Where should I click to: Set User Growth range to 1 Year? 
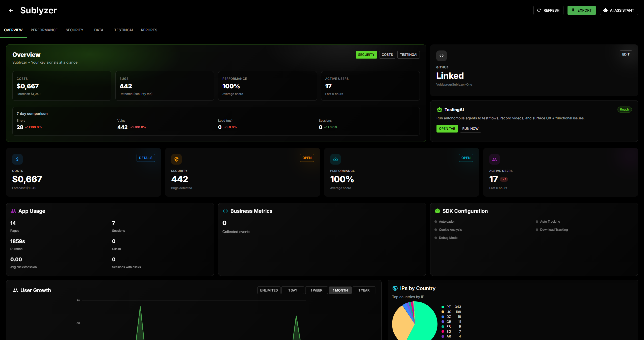pyautogui.click(x=364, y=290)
